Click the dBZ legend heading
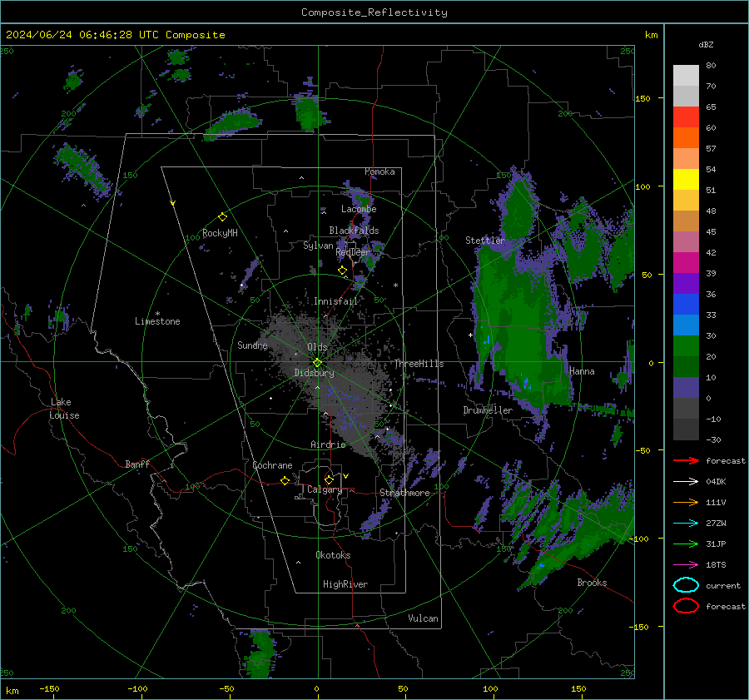This screenshot has height=700, width=749. (x=706, y=44)
